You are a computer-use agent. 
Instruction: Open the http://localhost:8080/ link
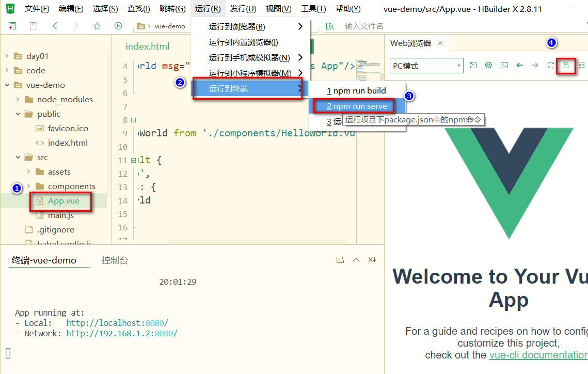117,323
